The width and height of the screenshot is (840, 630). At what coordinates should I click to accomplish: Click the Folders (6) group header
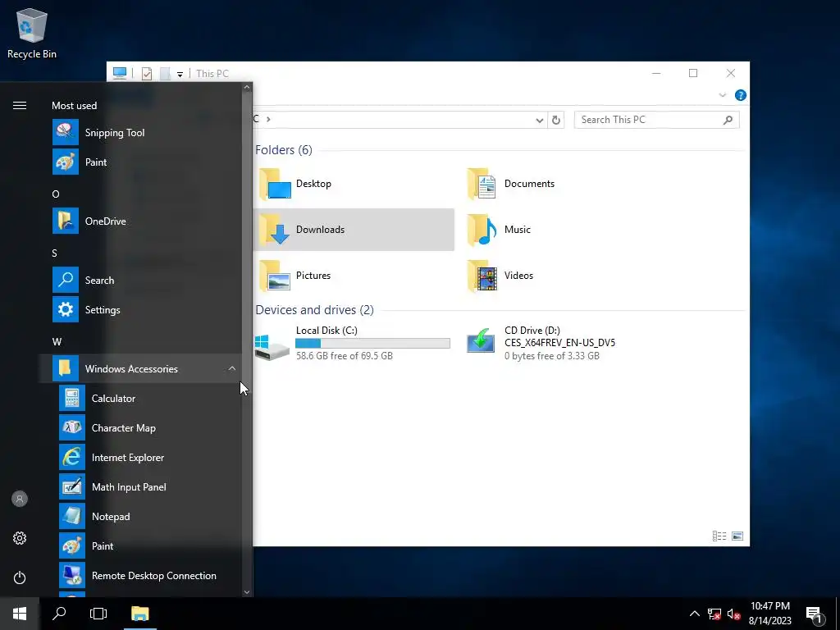point(283,150)
